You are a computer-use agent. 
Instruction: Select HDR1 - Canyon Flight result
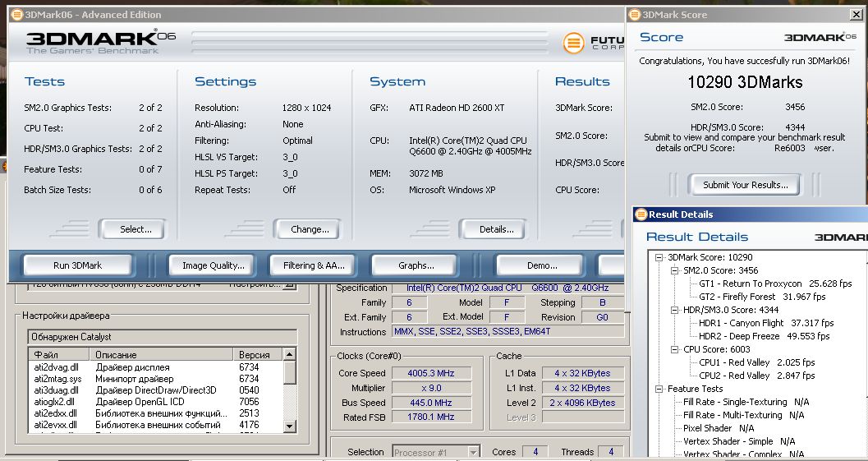pyautogui.click(x=766, y=322)
